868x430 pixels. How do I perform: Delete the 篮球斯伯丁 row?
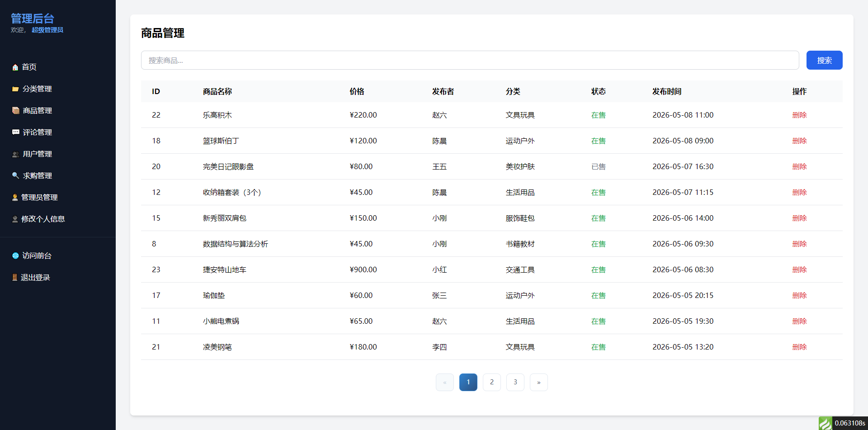point(799,141)
